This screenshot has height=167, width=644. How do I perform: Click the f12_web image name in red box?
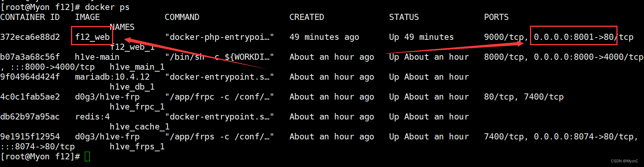[x=92, y=37]
